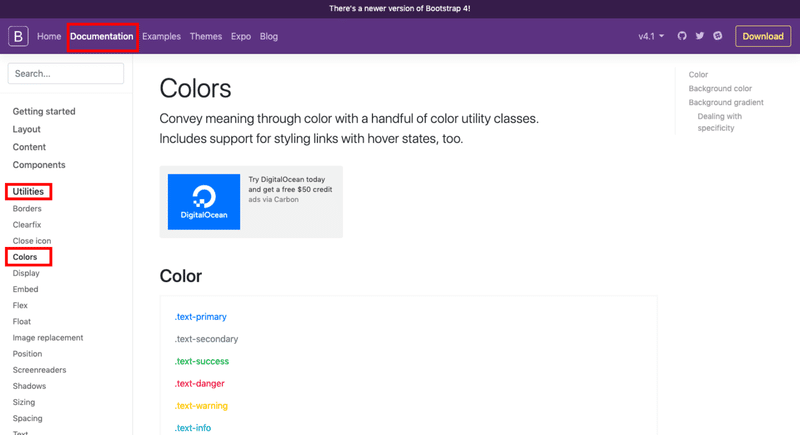Open the Blog nav item
Screen dimensions: 800x435
(x=269, y=37)
